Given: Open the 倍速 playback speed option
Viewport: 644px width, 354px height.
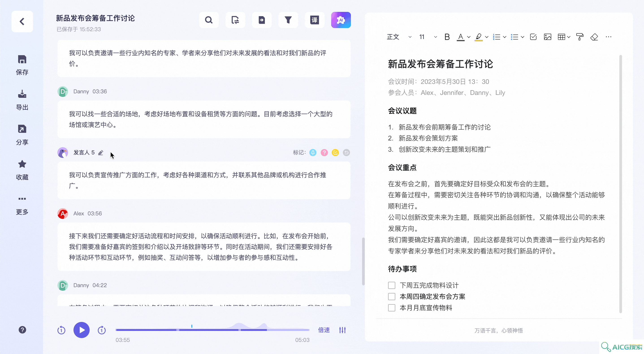Looking at the screenshot, I should pos(324,330).
